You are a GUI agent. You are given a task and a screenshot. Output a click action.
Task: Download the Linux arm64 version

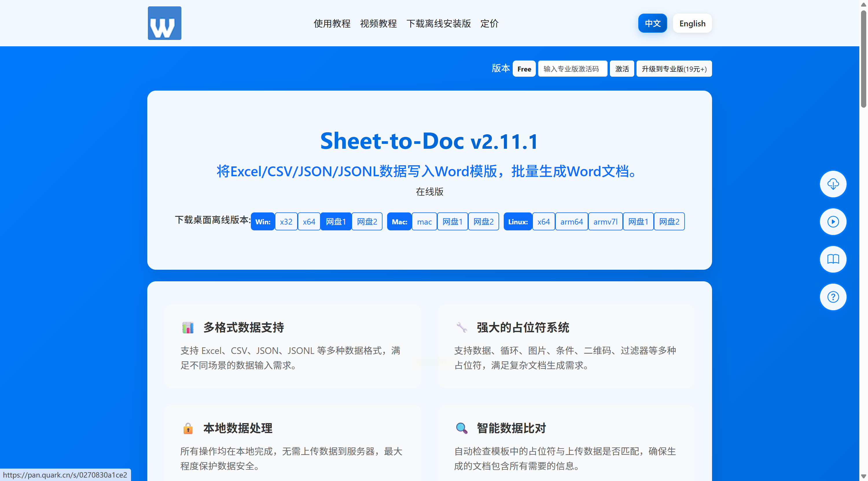(x=571, y=222)
